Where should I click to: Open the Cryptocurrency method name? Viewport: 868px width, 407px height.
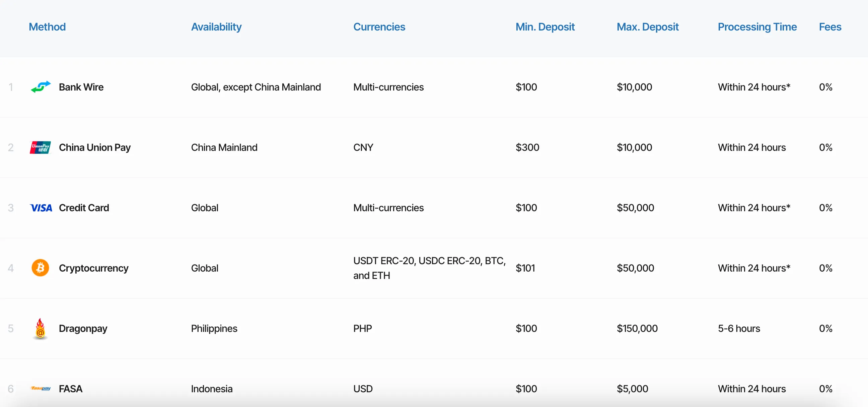[x=94, y=268]
